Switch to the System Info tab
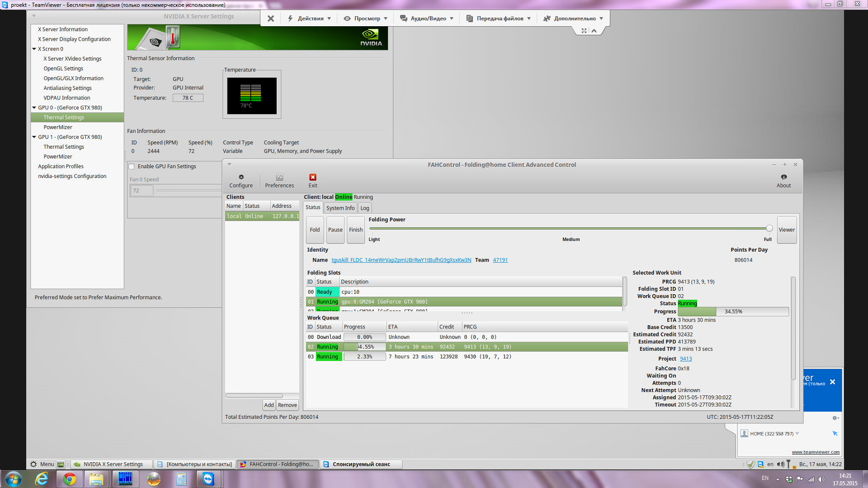The width and height of the screenshot is (868, 488). click(x=340, y=208)
